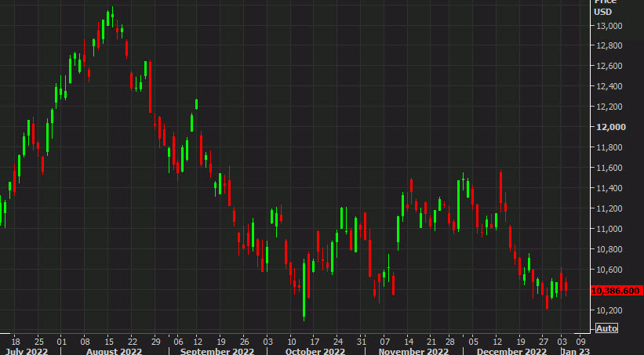Select date tick 09 in January
The image size is (644, 355).
pos(580,342)
